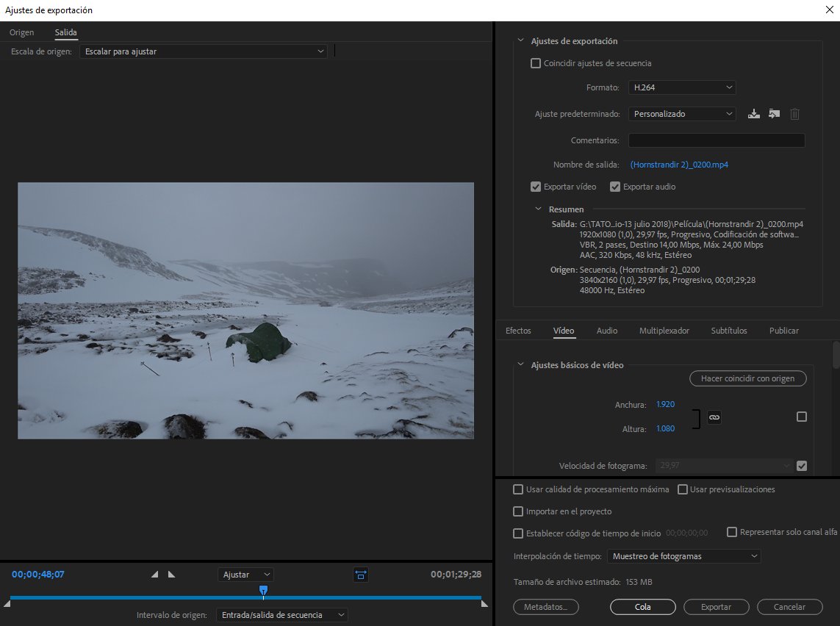The height and width of the screenshot is (626, 840).
Task: Enable Coincidir ajustes de secuencia checkbox
Action: coord(535,63)
